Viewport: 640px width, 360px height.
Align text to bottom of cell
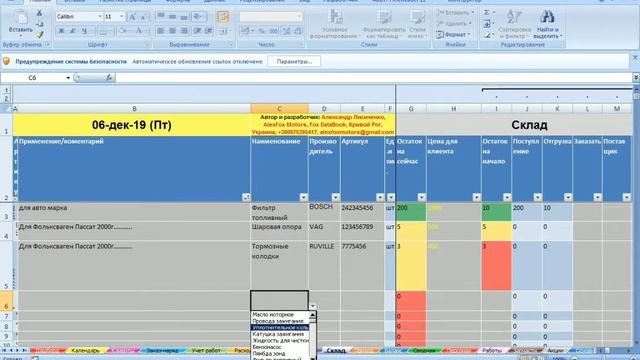184,17
